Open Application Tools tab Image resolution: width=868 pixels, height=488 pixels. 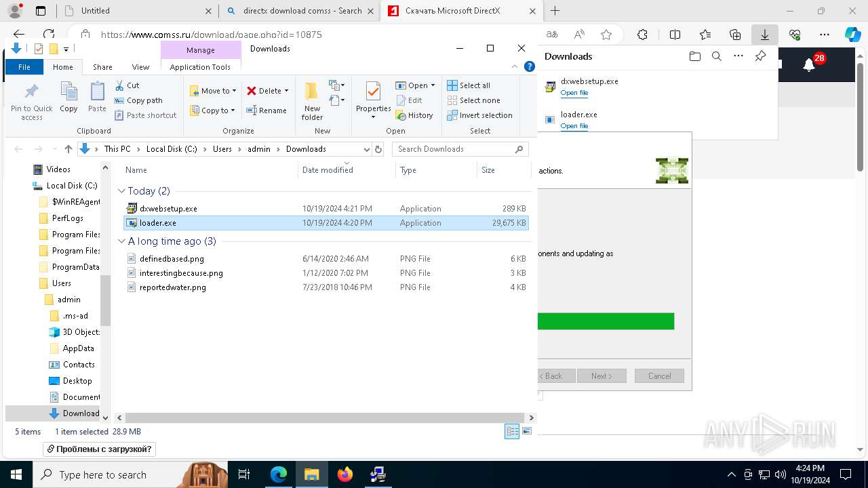pyautogui.click(x=200, y=67)
